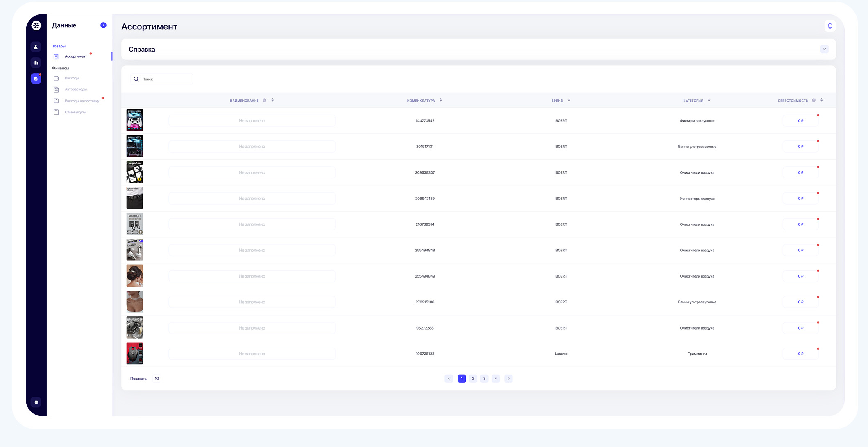Select page 1 in pagination
Image resolution: width=868 pixels, height=447 pixels.
coord(462,379)
